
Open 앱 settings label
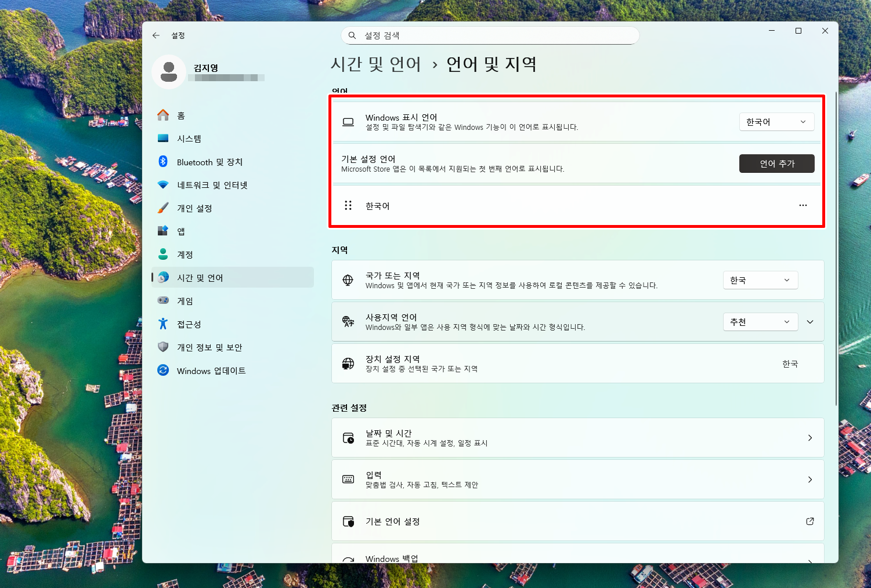coord(181,231)
